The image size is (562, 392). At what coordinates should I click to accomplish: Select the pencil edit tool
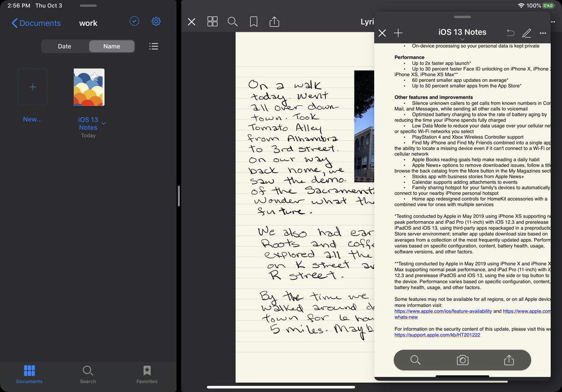point(526,33)
